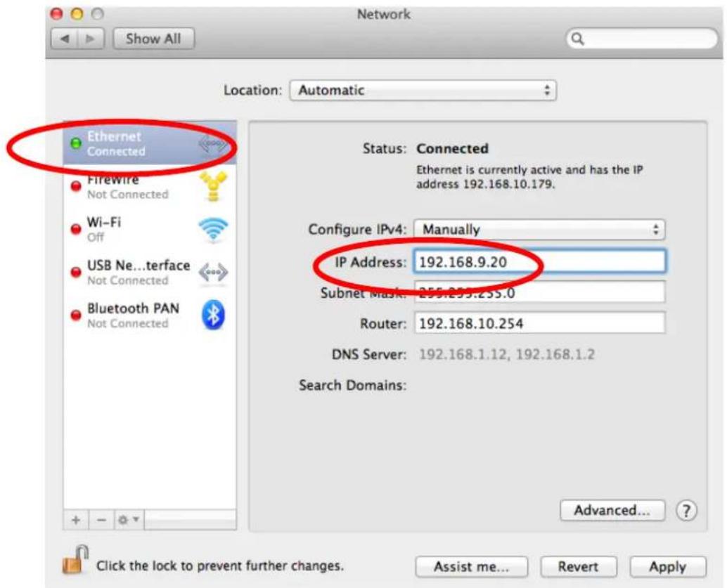Go forward with the right arrow

(x=91, y=39)
